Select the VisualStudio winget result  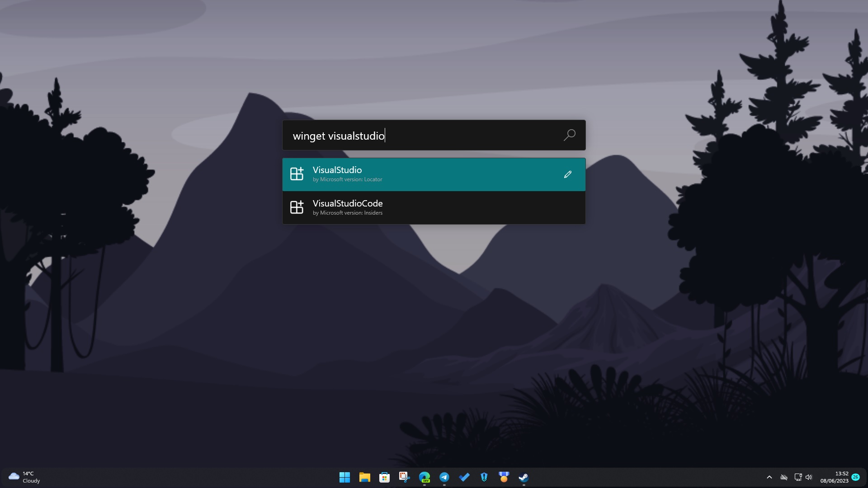[434, 174]
